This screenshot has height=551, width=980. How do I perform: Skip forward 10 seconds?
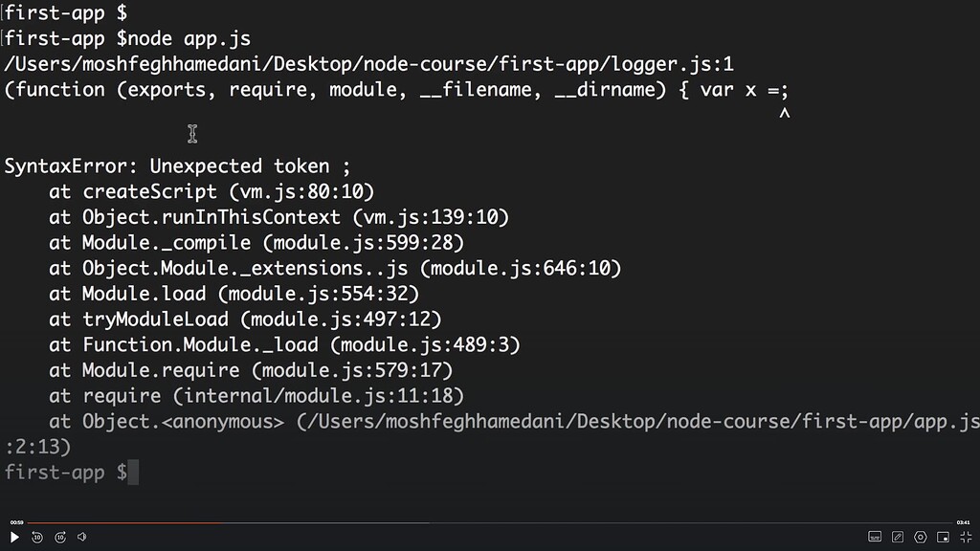click(59, 537)
